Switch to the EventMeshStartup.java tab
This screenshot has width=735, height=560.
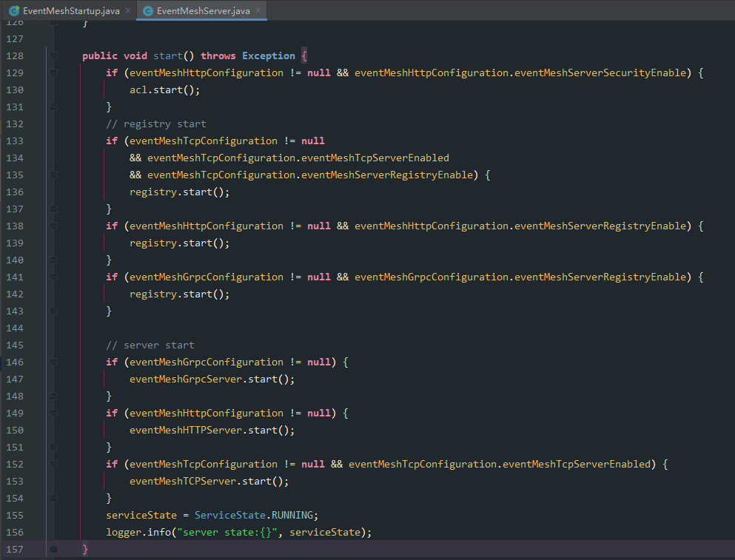(x=71, y=11)
